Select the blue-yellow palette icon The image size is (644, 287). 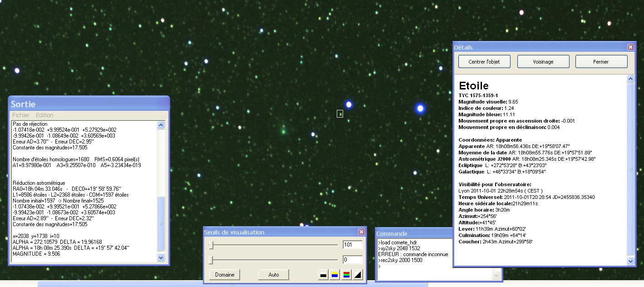click(335, 275)
